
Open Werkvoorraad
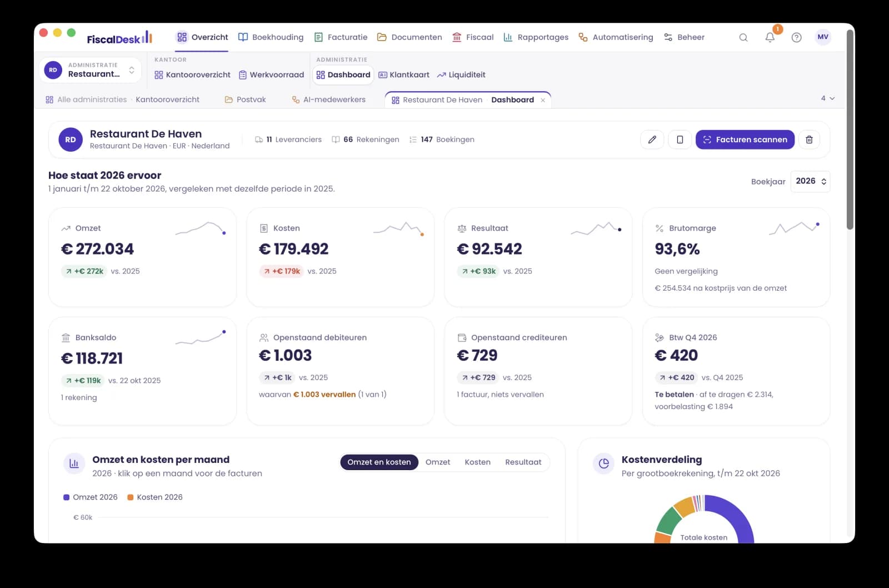pyautogui.click(x=272, y=75)
